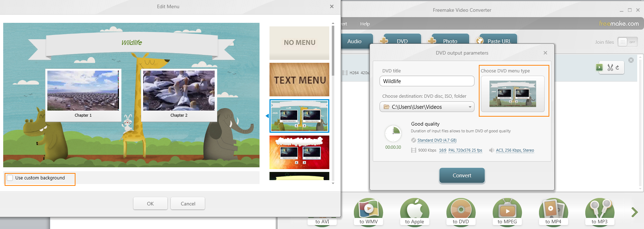Image resolution: width=644 pixels, height=229 pixels.
Task: Click the to MPEG format icon
Action: [x=507, y=210]
